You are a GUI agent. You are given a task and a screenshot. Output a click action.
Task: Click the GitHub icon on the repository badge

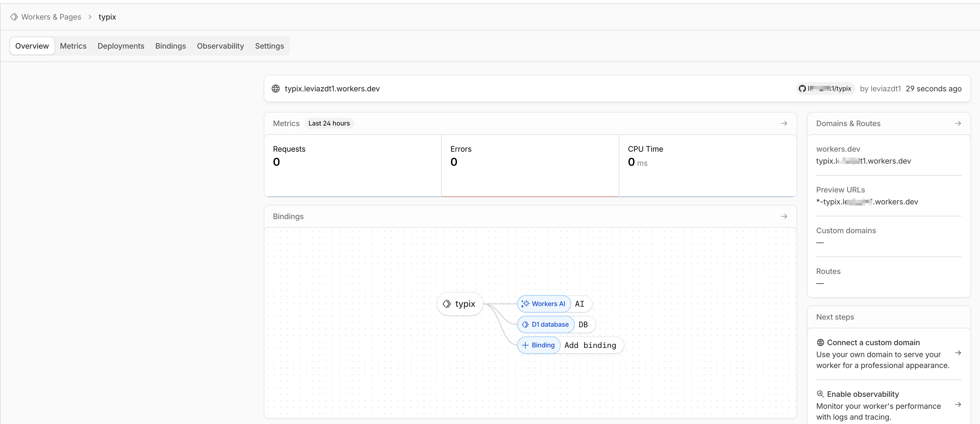click(x=802, y=89)
